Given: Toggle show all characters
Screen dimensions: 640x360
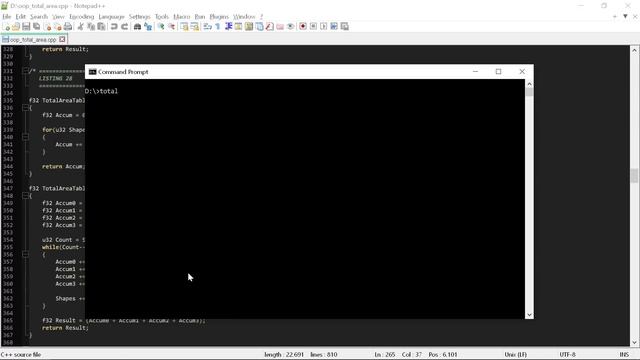Looking at the screenshot, I should [x=218, y=27].
